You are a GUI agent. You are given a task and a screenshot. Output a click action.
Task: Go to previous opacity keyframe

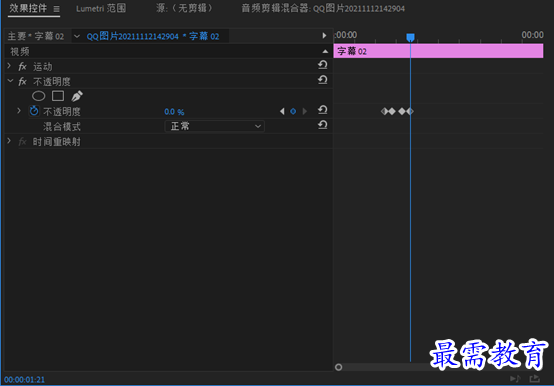pyautogui.click(x=282, y=112)
